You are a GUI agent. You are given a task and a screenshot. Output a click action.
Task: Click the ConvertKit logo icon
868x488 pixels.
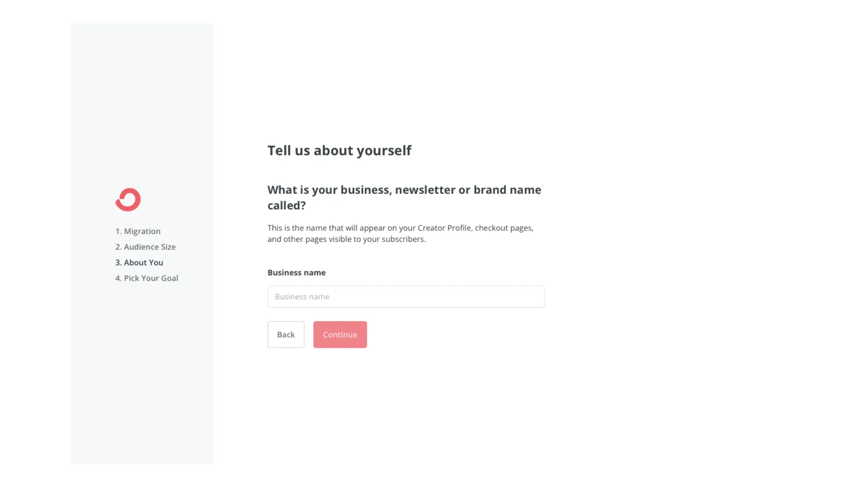[128, 200]
